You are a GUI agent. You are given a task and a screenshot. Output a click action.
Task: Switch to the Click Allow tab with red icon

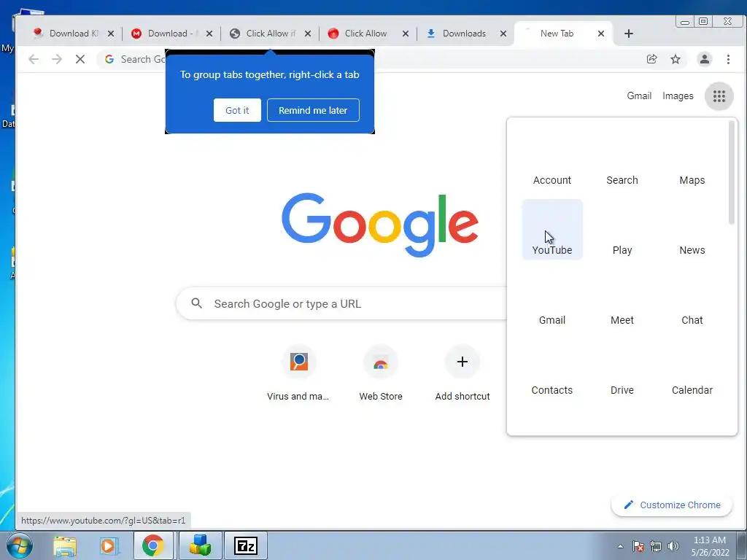pos(366,34)
